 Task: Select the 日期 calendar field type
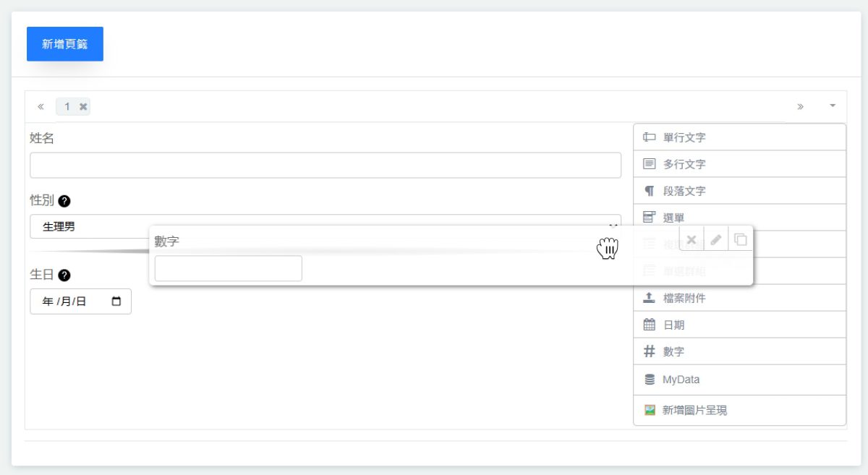coord(673,325)
